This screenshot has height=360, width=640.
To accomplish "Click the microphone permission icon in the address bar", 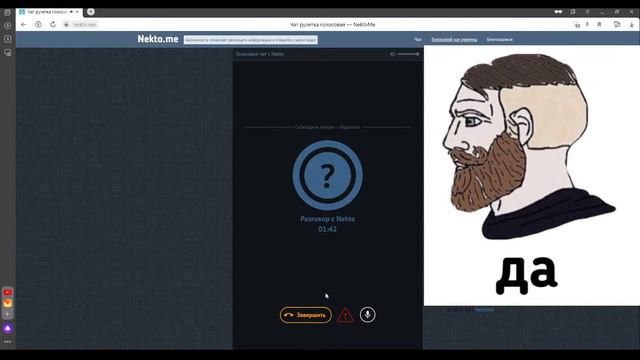I will point(587,24).
